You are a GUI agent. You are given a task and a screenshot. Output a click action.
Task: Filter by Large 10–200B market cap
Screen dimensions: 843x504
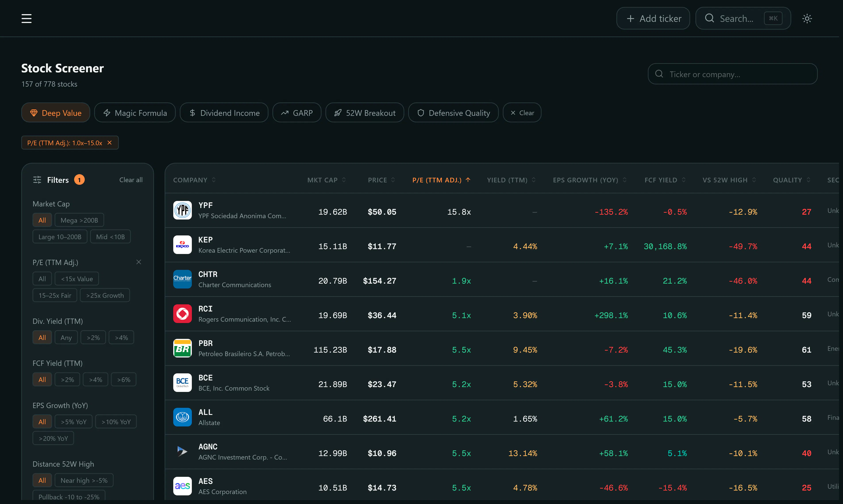pyautogui.click(x=60, y=237)
